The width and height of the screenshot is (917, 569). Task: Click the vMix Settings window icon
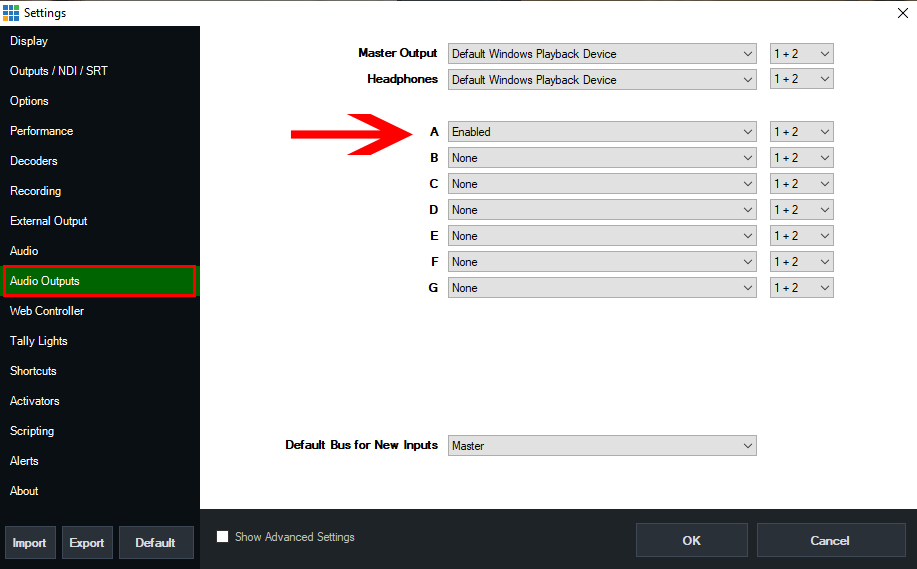pyautogui.click(x=11, y=13)
